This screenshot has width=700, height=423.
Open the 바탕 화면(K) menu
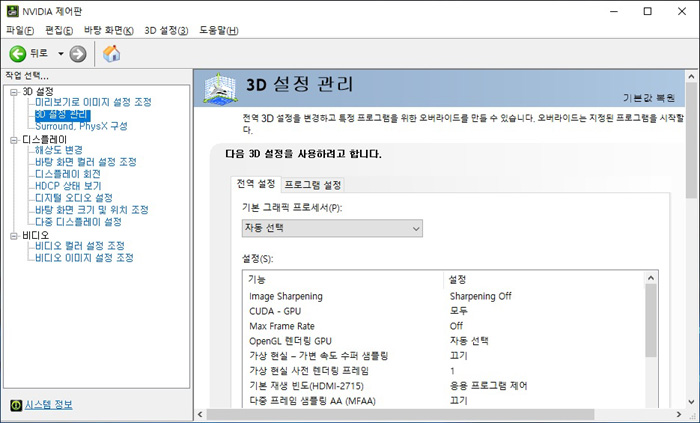pyautogui.click(x=108, y=30)
